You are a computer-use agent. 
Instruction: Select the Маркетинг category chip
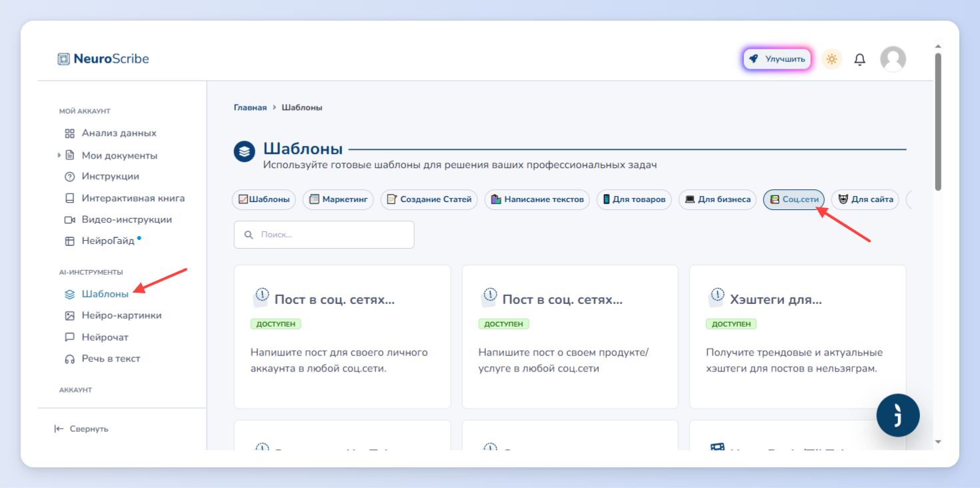(x=338, y=199)
